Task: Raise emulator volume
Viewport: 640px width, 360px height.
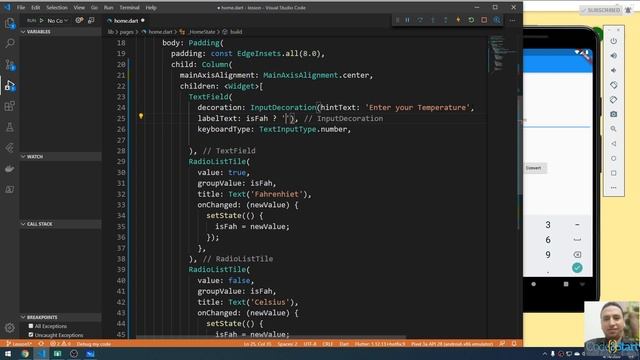Action: 613,56
